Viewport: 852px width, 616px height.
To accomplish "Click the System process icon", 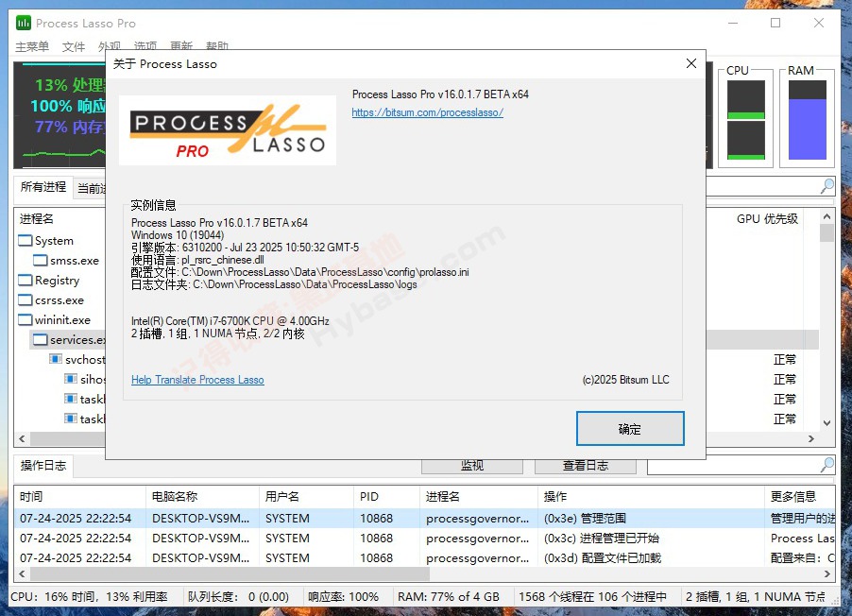I will 25,240.
